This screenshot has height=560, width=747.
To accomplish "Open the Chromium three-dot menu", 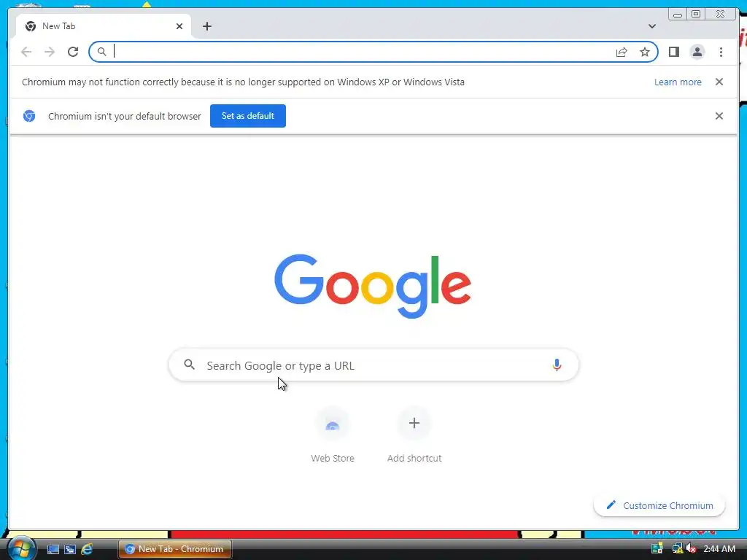I will pyautogui.click(x=721, y=52).
